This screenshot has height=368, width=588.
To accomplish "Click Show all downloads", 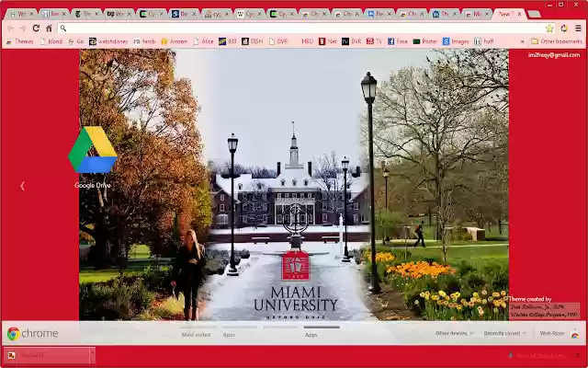I will [537, 355].
